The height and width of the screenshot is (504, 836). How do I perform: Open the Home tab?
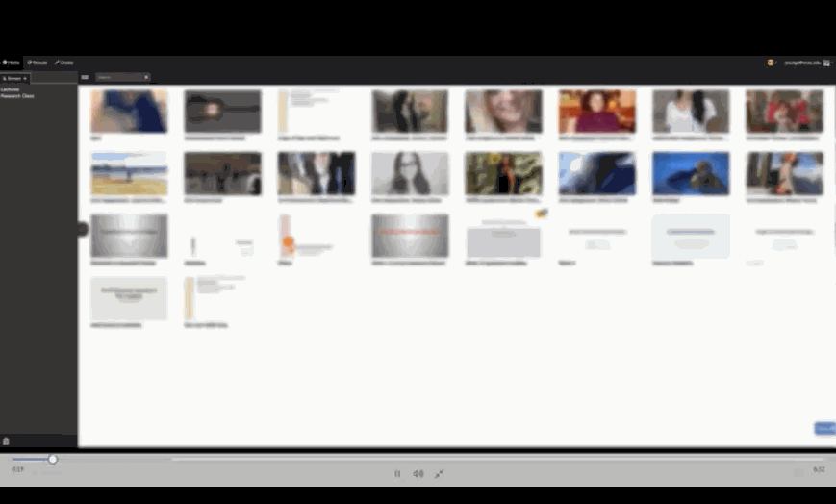pos(12,63)
